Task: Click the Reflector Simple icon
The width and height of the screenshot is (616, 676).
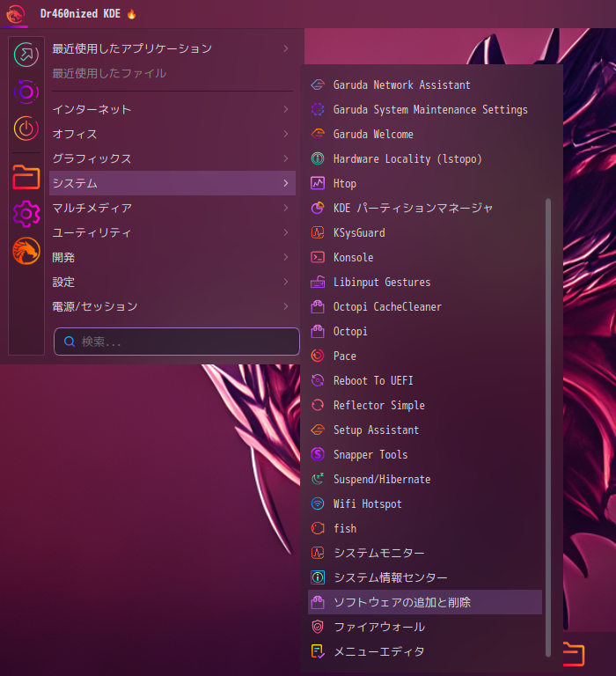Action: (318, 405)
